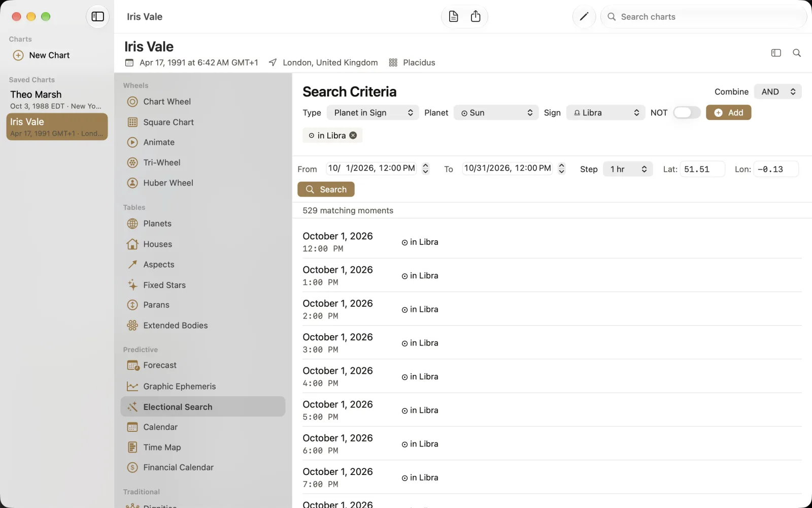812x508 pixels.
Task: Open the Type Planet in Sign dropdown
Action: (x=373, y=113)
